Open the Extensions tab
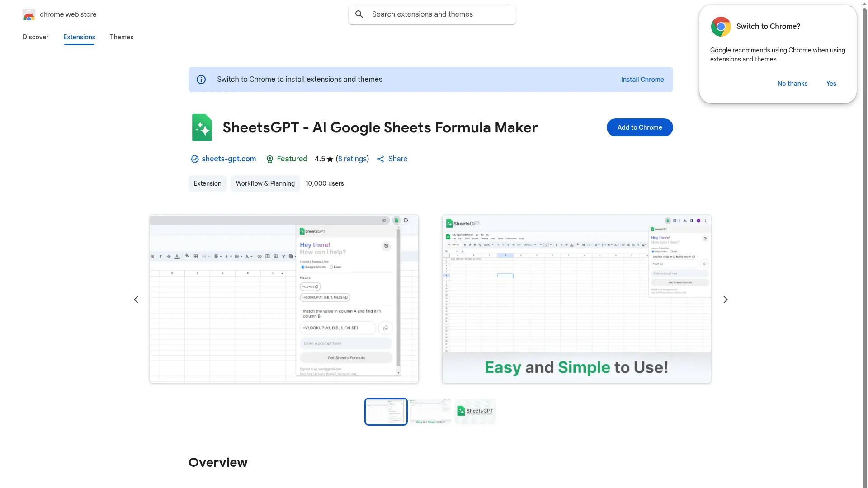The width and height of the screenshot is (868, 488). pos(79,37)
